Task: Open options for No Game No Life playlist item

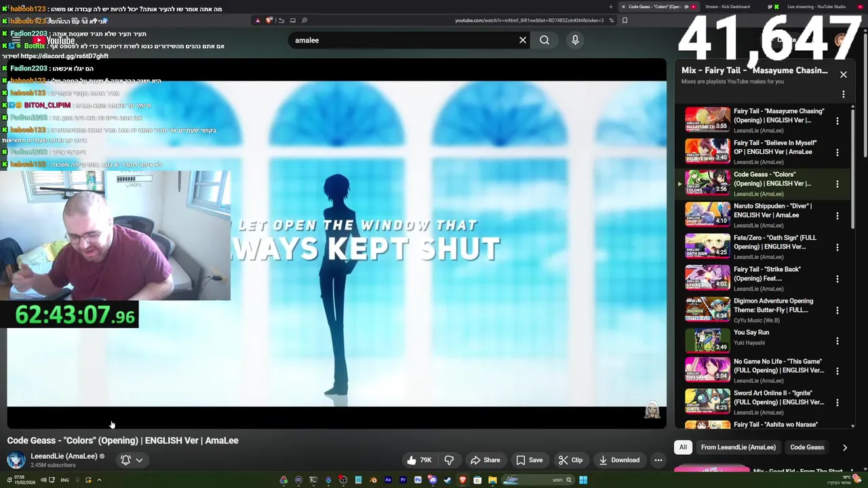Action: (x=837, y=371)
